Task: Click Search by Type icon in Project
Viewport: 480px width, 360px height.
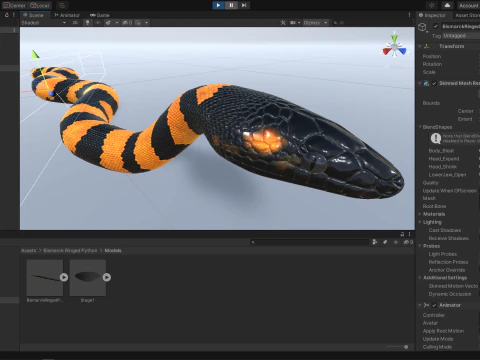Action: click(375, 242)
